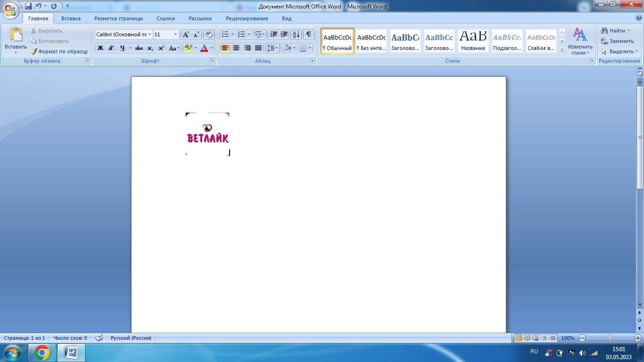The height and width of the screenshot is (362, 644).
Task: Open bullets list dropdown
Action: [232, 34]
